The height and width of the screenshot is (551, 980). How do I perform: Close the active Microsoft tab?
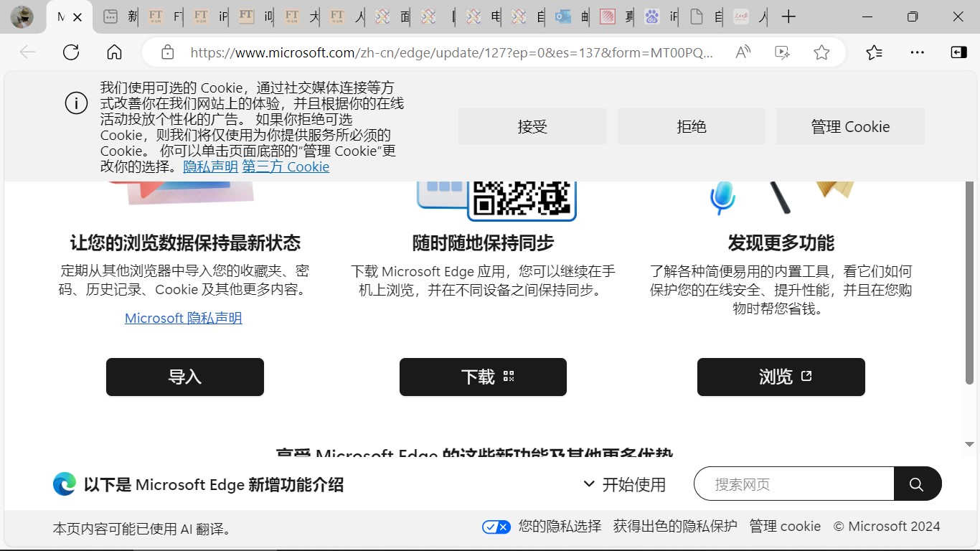pyautogui.click(x=78, y=17)
